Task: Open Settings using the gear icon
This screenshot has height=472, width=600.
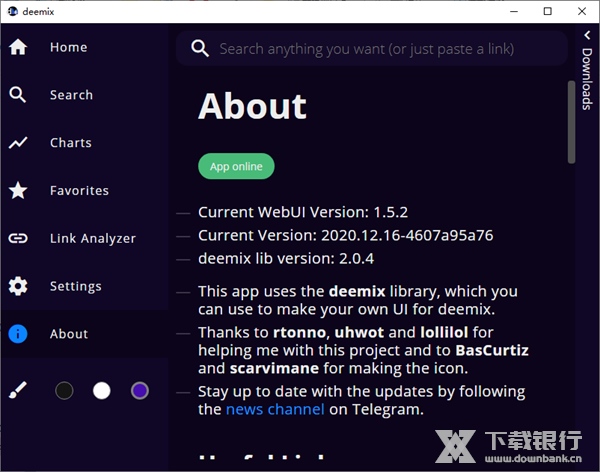Action: click(x=18, y=286)
